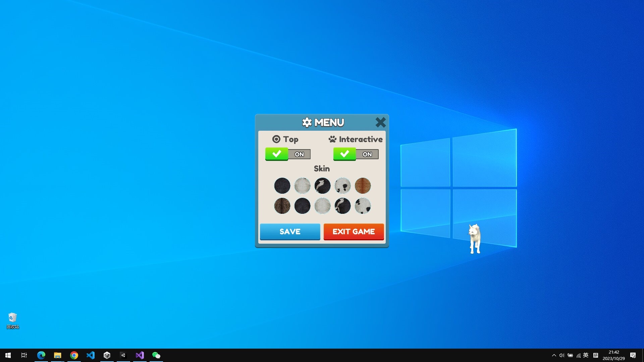Click the target icon beside Top
Screen dimensions: 644x362
(x=276, y=139)
